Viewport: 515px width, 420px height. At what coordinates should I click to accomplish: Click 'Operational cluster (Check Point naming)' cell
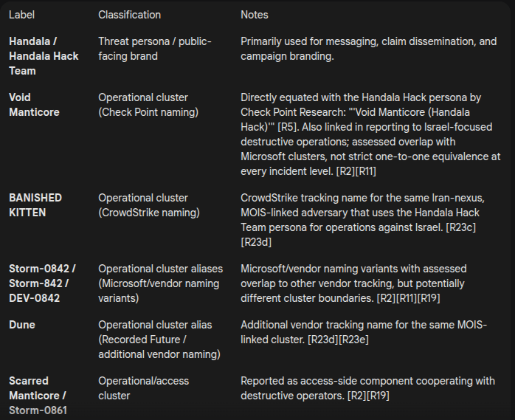point(148,105)
